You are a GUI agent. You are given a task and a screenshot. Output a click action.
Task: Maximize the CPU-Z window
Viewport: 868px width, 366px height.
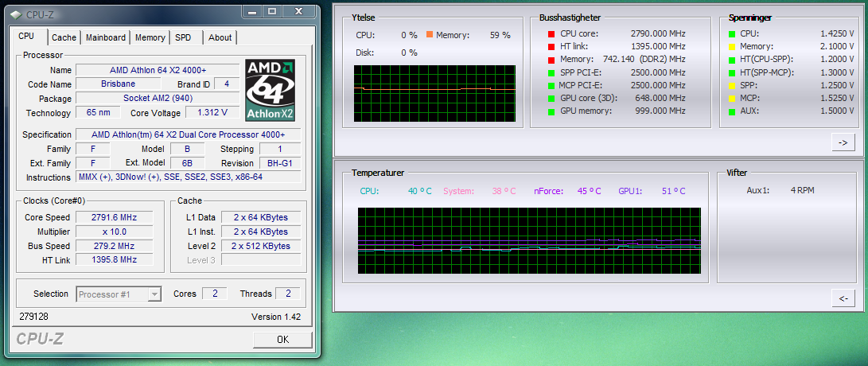[272, 10]
